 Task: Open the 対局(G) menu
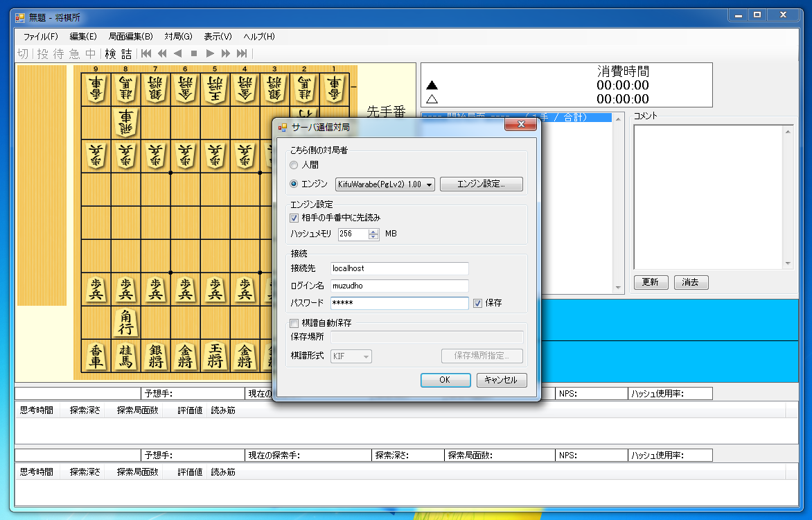point(178,36)
